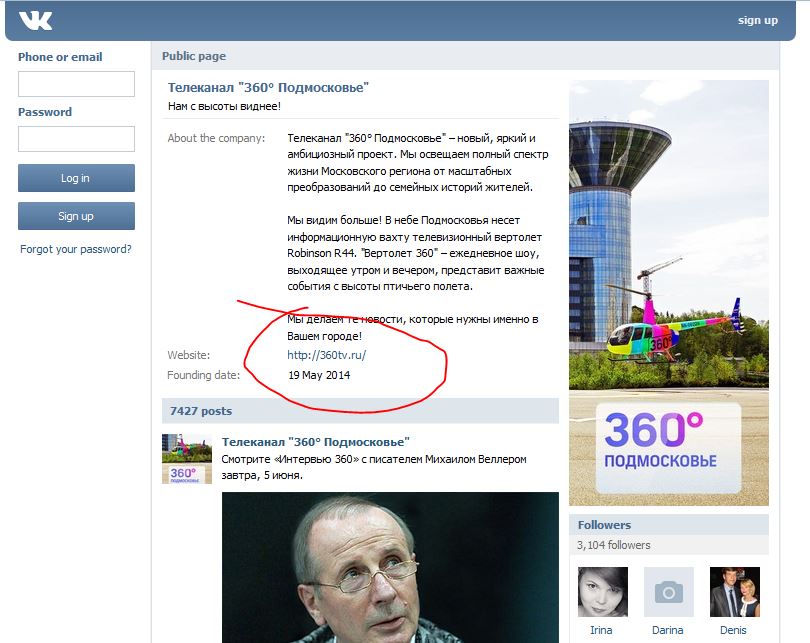The width and height of the screenshot is (810, 643).
Task: Click the VK logo icon
Action: pos(35,21)
